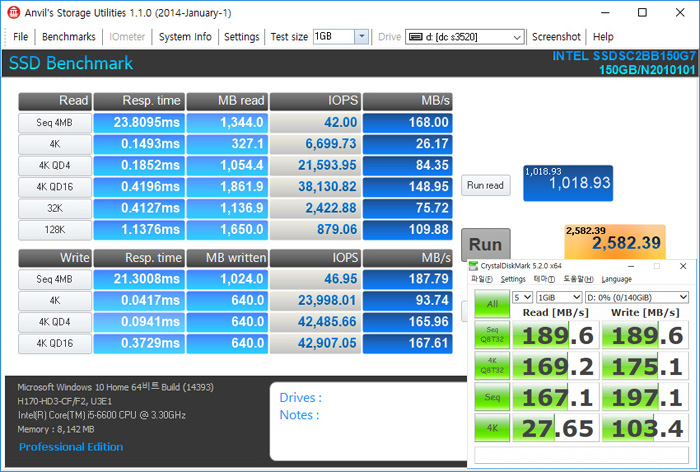
Task: Click the 103.4 write result in CrystalDiskMark
Action: click(646, 428)
